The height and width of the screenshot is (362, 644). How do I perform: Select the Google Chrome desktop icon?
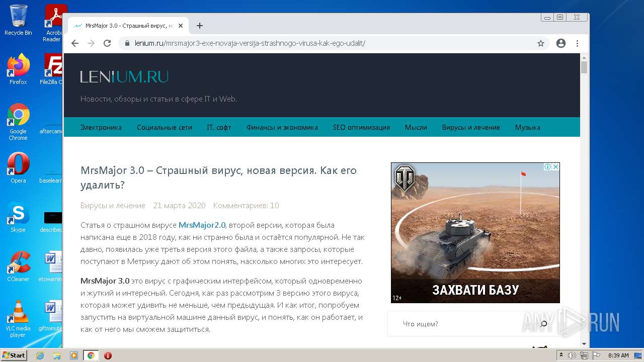[x=18, y=122]
